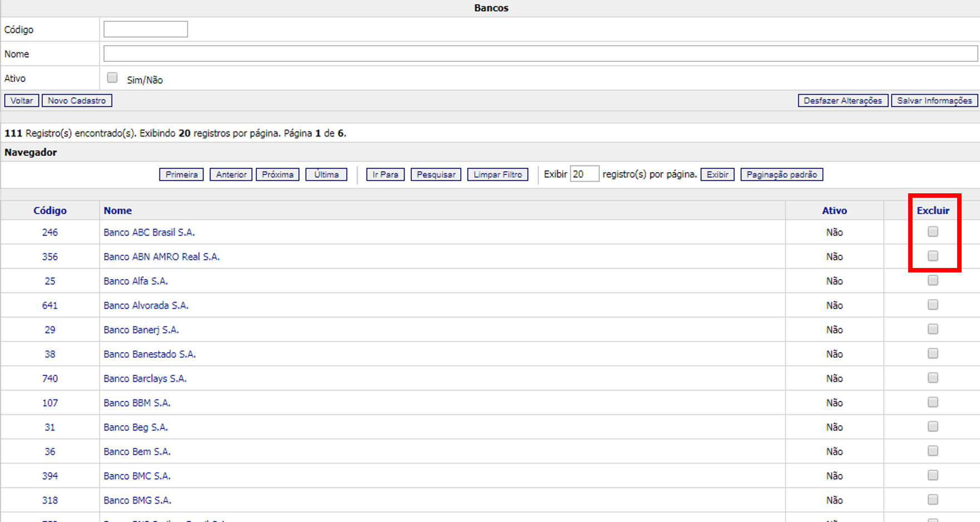Click the records per page field

tap(584, 174)
